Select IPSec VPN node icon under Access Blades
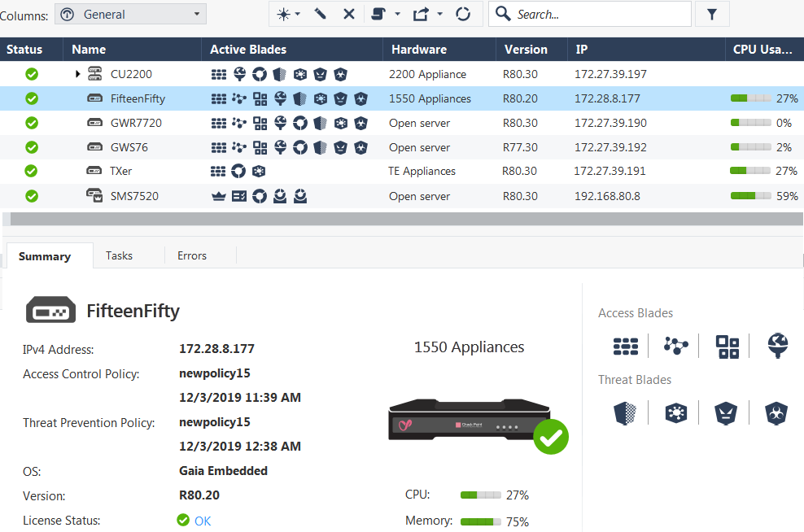 pyautogui.click(x=675, y=346)
